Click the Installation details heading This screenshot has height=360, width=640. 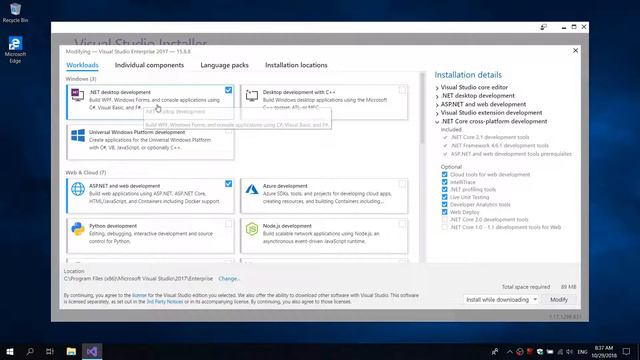pos(468,75)
